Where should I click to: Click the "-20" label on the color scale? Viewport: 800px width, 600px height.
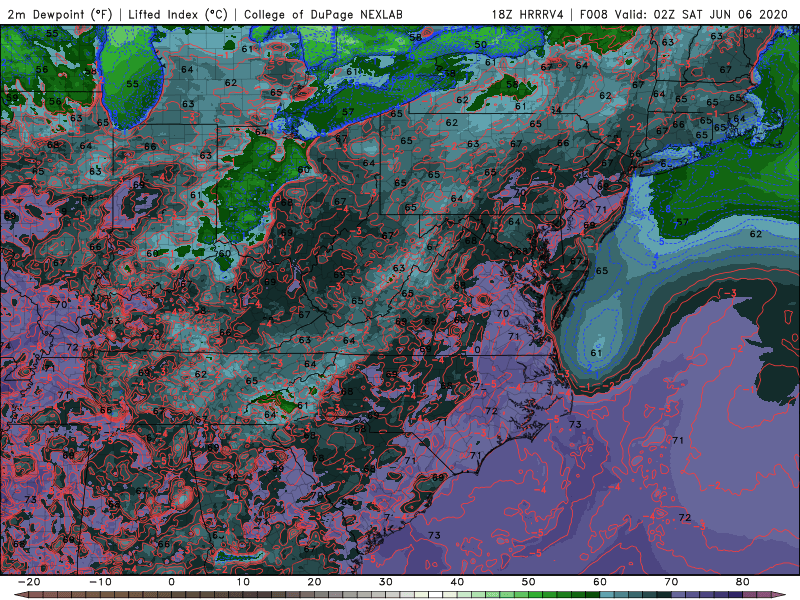[x=29, y=582]
